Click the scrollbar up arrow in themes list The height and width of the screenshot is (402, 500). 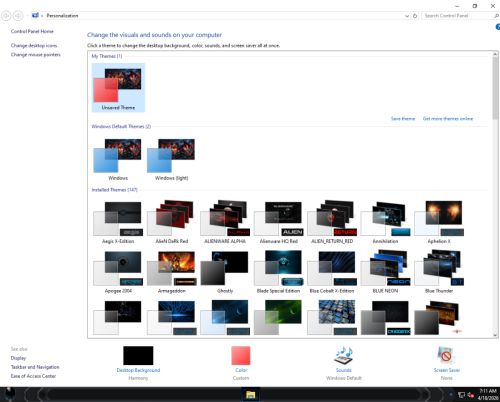click(x=495, y=54)
